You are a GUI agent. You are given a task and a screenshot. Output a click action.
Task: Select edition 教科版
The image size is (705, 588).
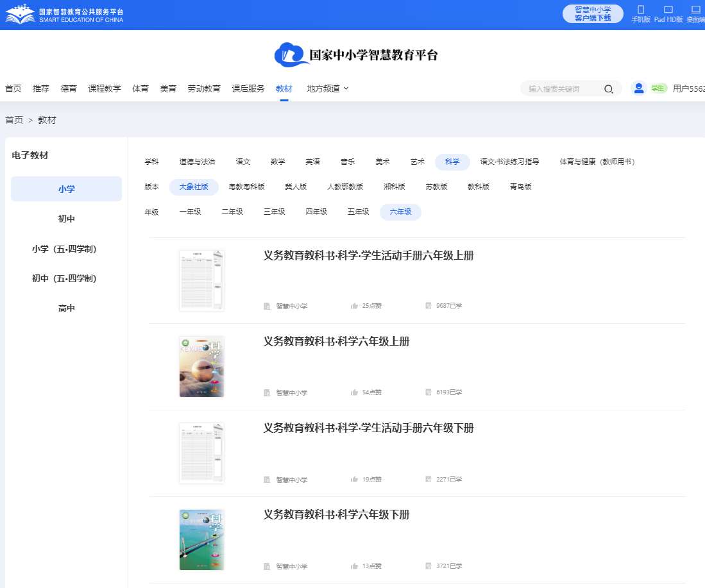pos(479,187)
